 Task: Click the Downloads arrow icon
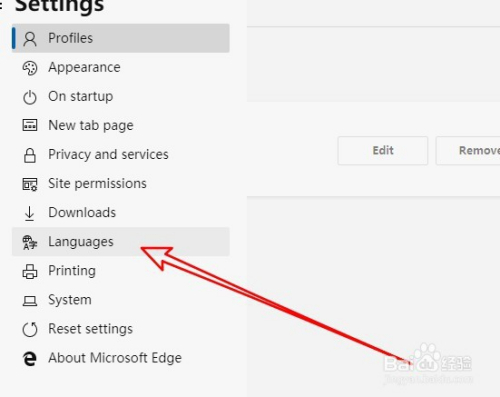[30, 213]
